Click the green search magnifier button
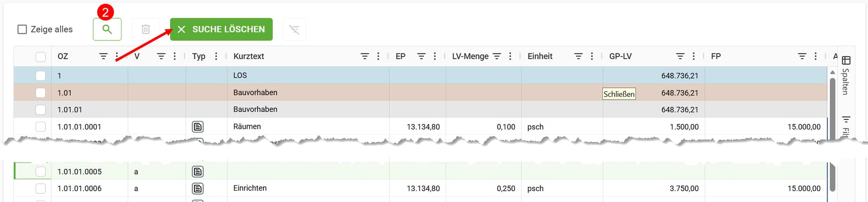Screen dimensions: 868x202 pos(107,30)
